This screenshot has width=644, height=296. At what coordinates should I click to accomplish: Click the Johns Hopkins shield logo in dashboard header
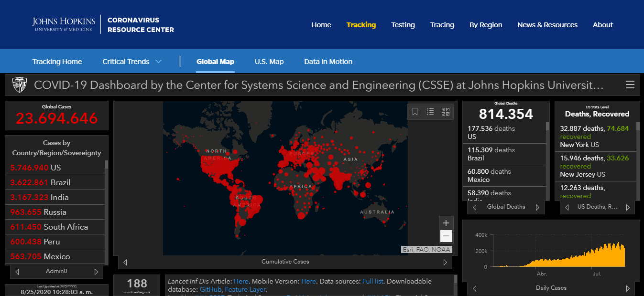click(x=20, y=85)
